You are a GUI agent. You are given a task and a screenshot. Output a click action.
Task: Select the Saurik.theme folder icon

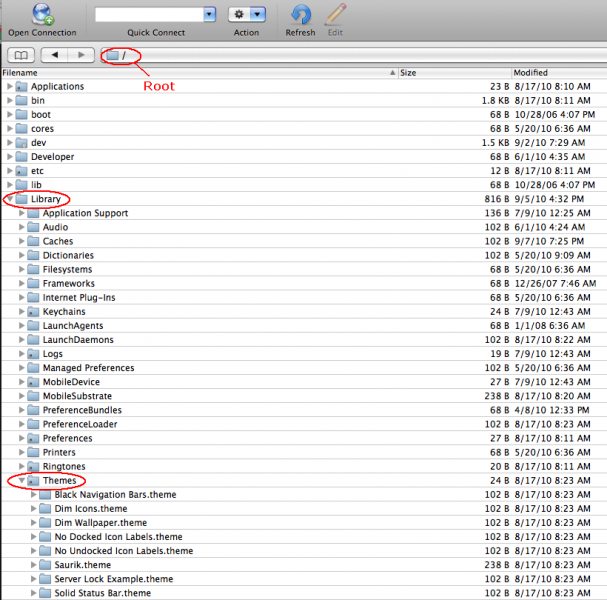point(45,565)
